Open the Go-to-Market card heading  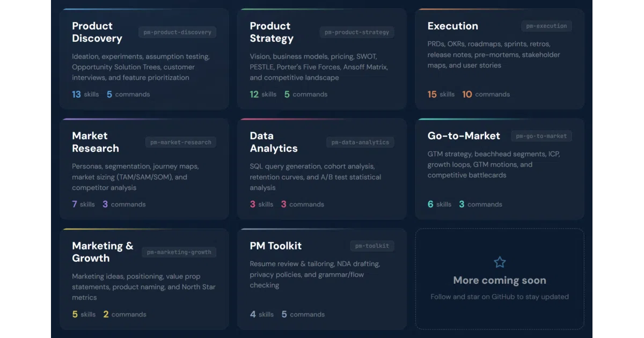point(464,136)
